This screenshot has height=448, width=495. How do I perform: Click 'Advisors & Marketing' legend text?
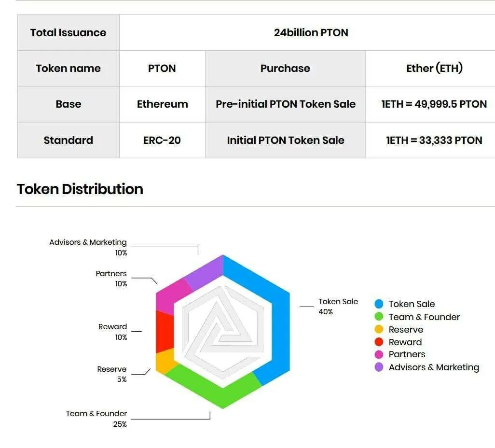click(x=434, y=367)
